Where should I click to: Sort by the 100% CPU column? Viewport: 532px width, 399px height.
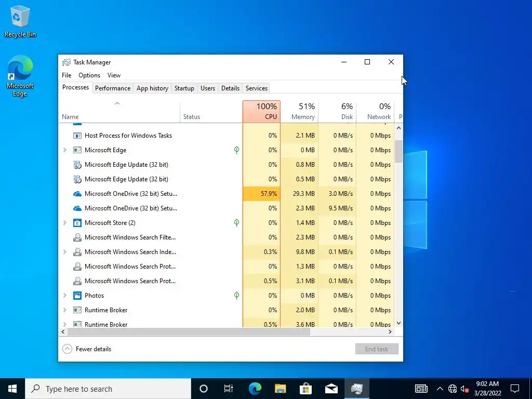[262, 112]
